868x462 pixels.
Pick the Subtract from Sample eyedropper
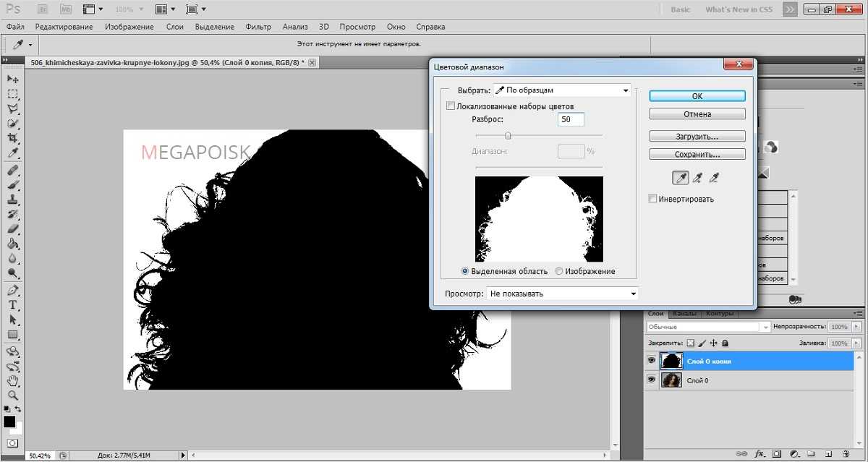coord(715,177)
